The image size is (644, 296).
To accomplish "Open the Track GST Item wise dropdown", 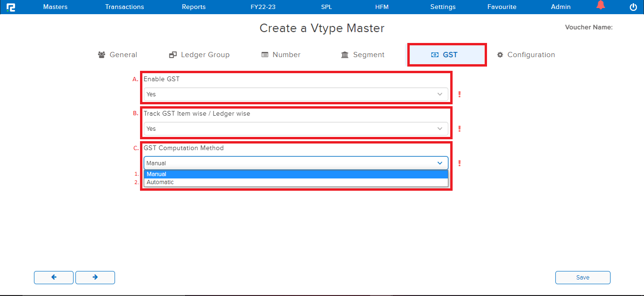I will (296, 129).
